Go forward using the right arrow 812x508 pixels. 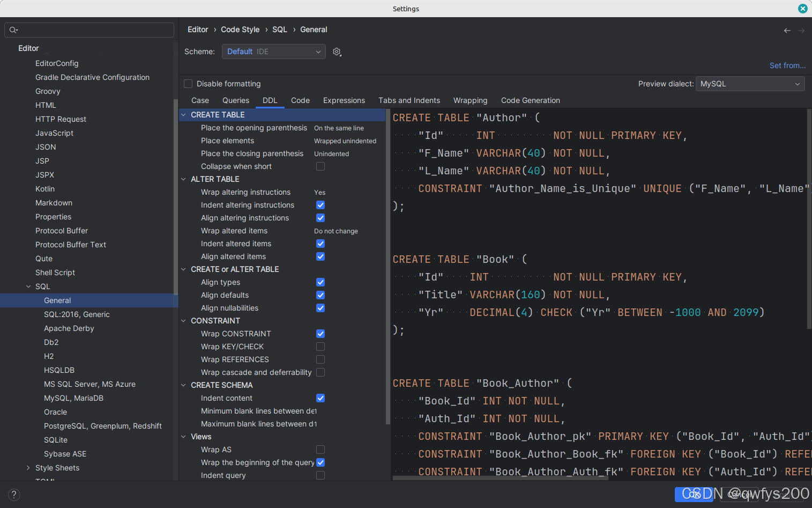801,31
